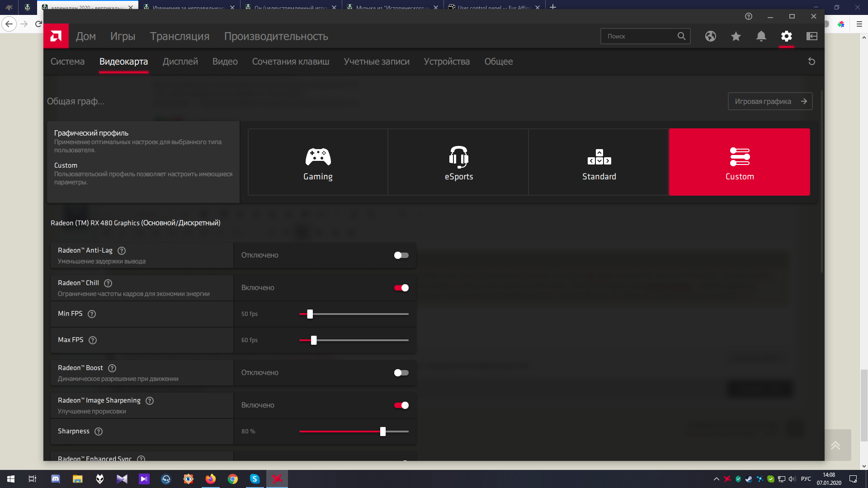Switch to the Видео tab
The width and height of the screenshot is (868, 488).
(x=225, y=61)
